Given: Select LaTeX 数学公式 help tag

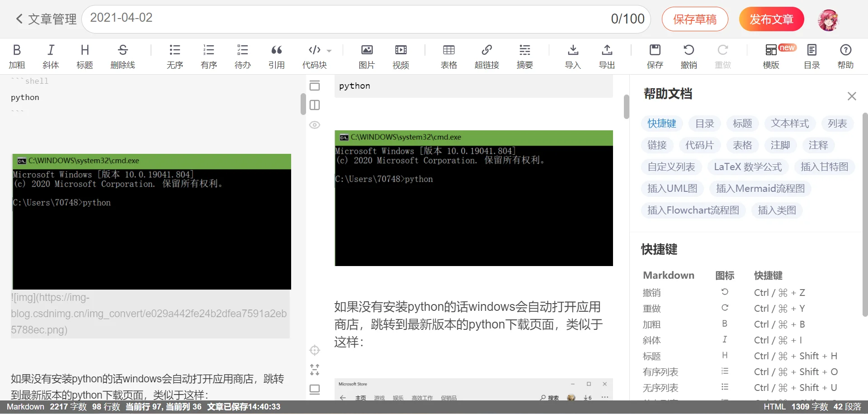Looking at the screenshot, I should pos(748,167).
